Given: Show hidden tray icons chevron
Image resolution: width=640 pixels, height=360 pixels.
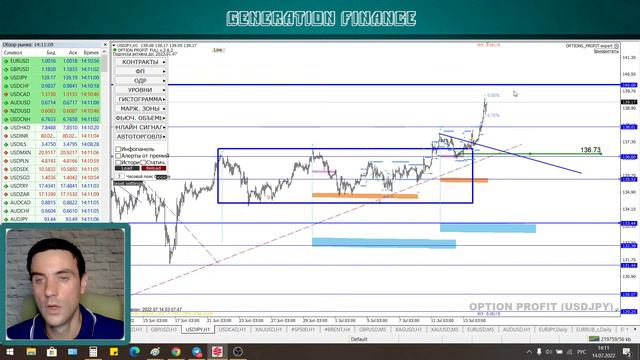Looking at the screenshot, I should (529, 351).
